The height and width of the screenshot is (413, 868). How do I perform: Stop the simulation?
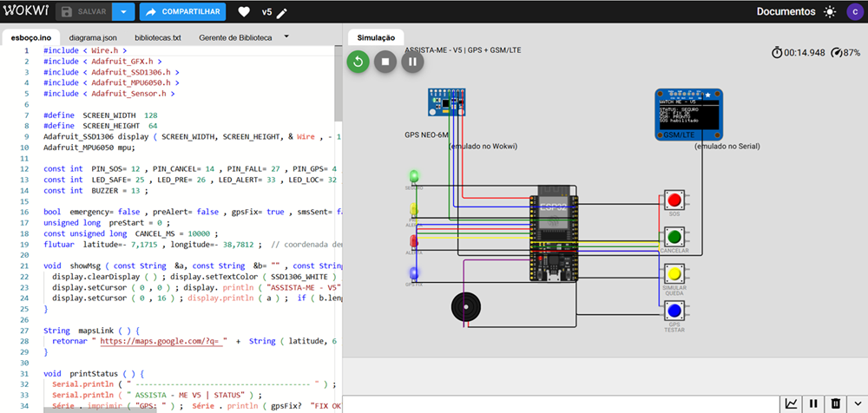[x=385, y=61]
